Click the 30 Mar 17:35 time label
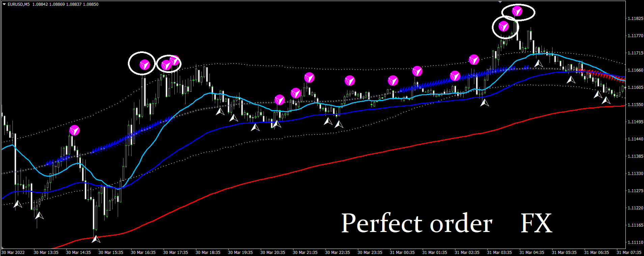 point(175,253)
